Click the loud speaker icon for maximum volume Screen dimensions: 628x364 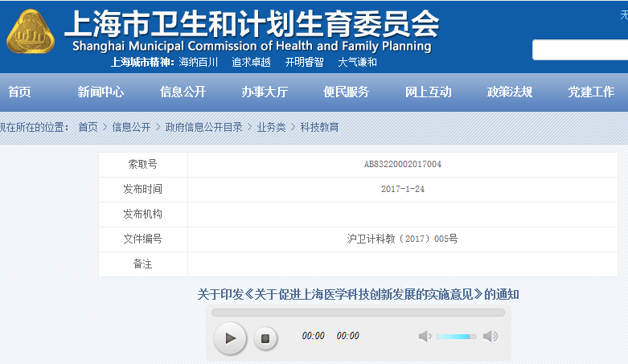click(490, 336)
